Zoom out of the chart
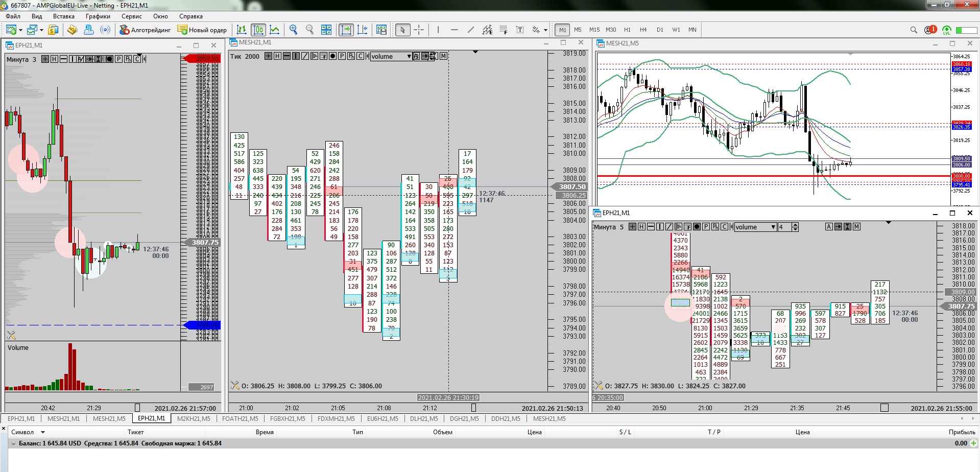Image resolution: width=980 pixels, height=472 pixels. (x=309, y=30)
